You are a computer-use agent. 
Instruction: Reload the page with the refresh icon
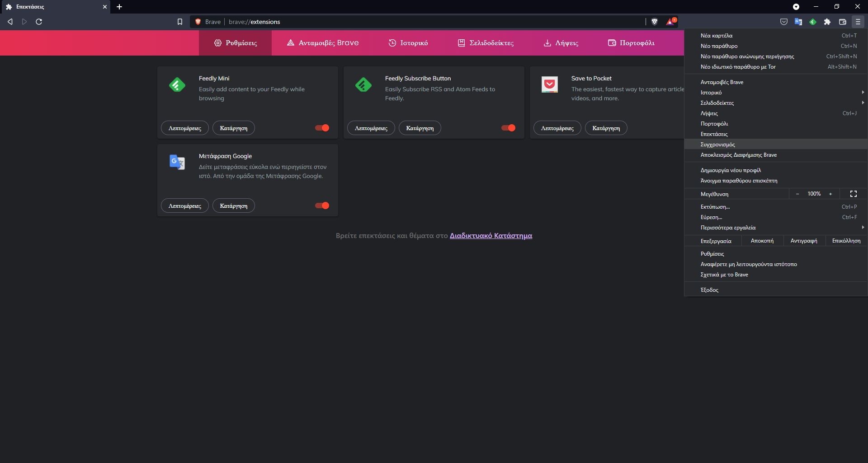[39, 22]
